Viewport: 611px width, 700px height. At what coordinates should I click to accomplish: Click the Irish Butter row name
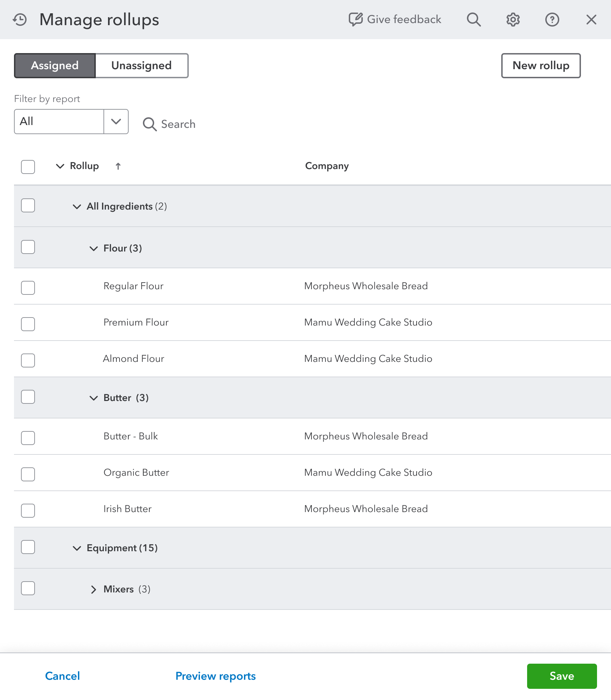pos(128,509)
